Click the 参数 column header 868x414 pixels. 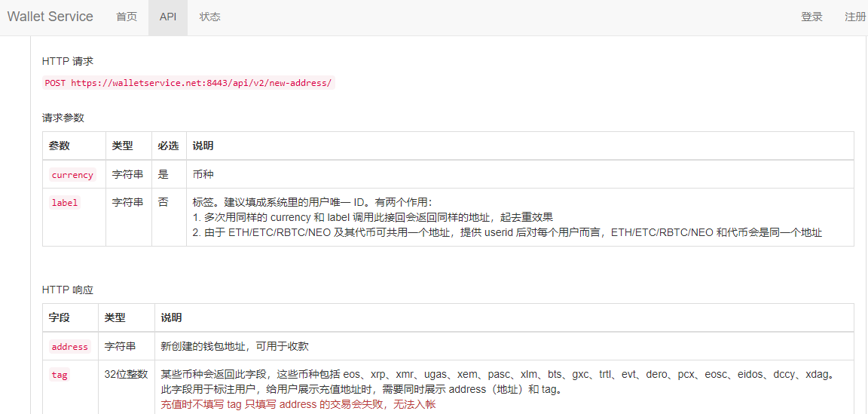pos(60,146)
